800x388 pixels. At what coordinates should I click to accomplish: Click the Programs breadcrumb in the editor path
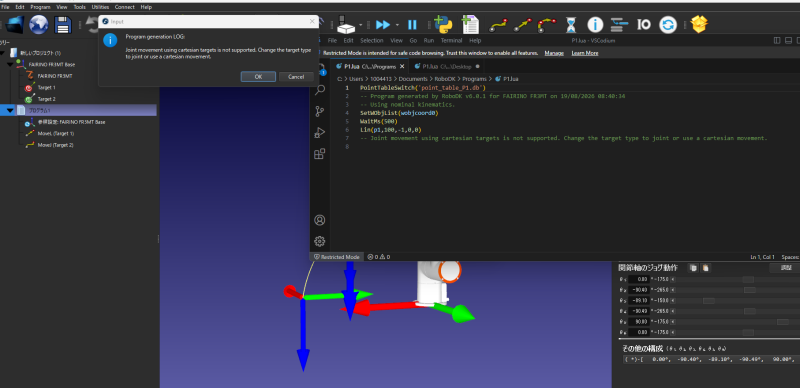(x=475, y=79)
